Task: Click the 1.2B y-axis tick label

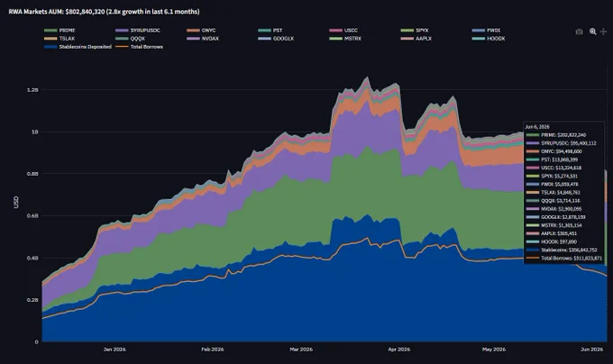Action: 32,90
